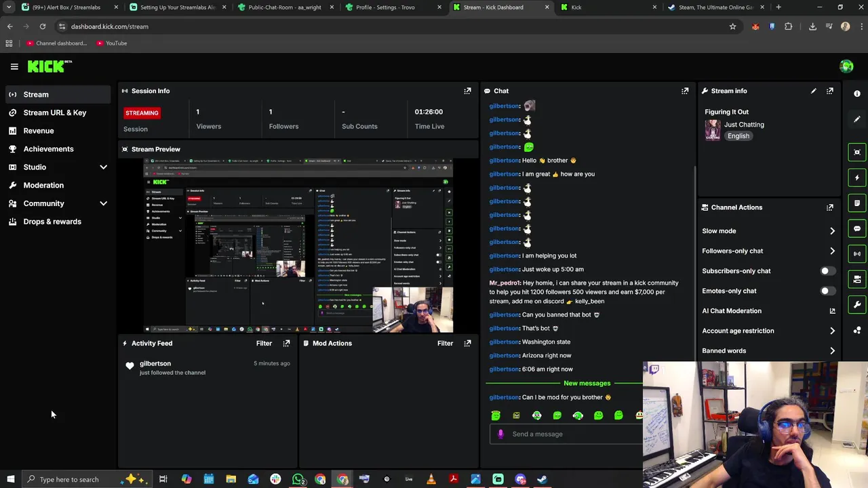Open AI Chat Moderation external link
This screenshot has height=488, width=868.
pos(832,311)
